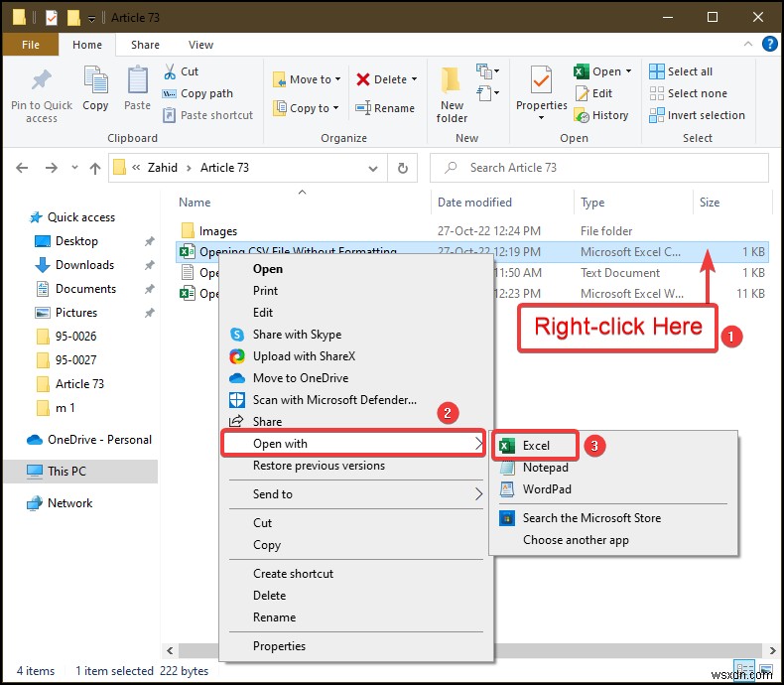Click the Properties checkmark icon
784x685 pixels.
click(541, 80)
